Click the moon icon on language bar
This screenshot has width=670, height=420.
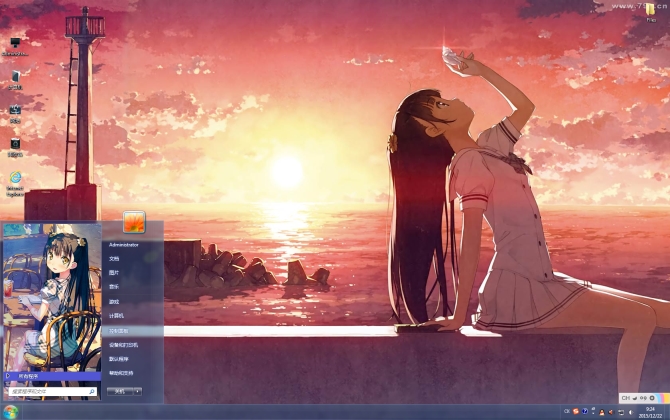[635, 398]
